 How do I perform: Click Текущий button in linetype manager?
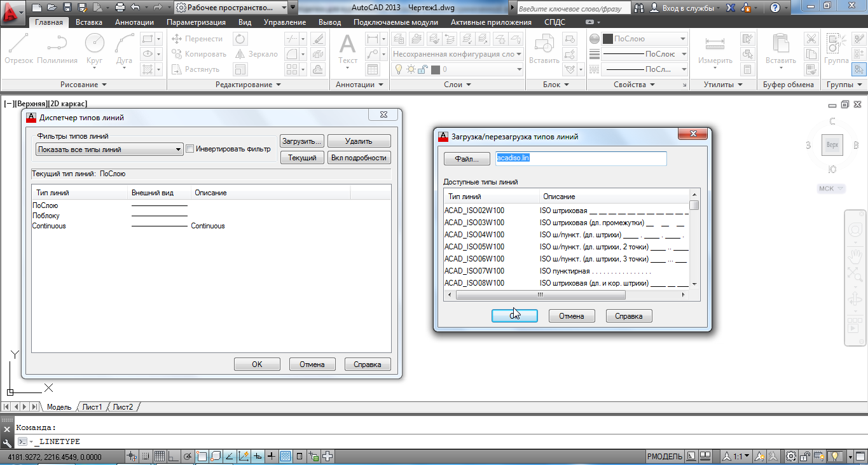(302, 158)
